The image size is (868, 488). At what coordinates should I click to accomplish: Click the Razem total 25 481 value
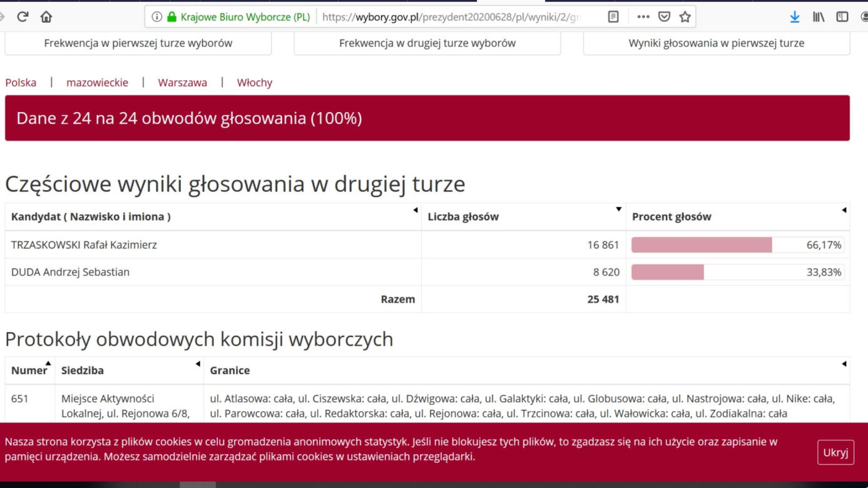tap(603, 299)
